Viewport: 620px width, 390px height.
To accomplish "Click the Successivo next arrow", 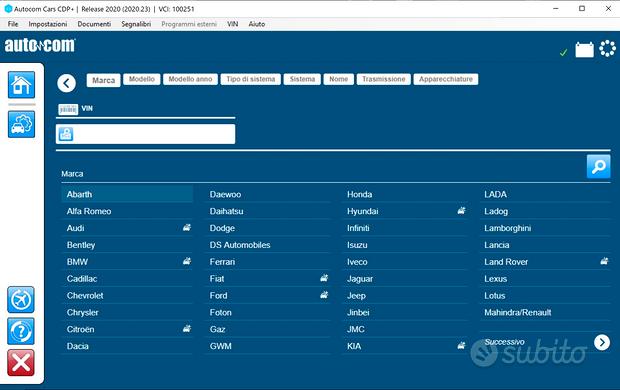I will coord(602,343).
